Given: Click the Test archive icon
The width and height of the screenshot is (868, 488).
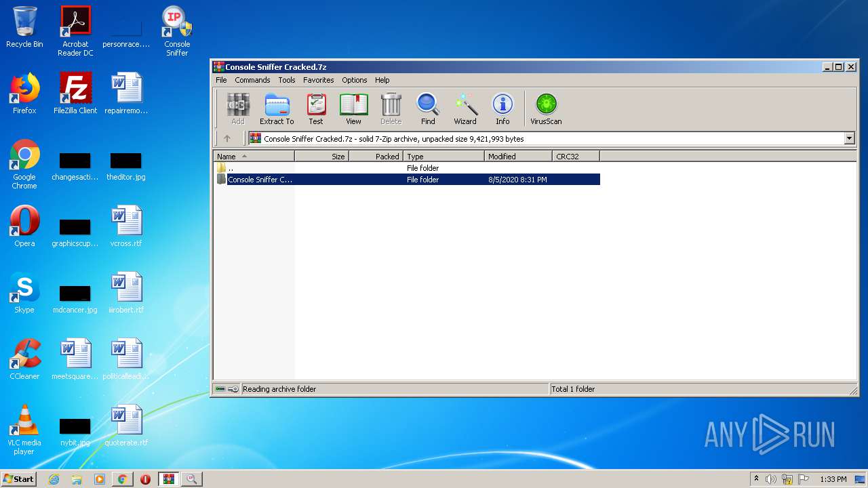Looking at the screenshot, I should 316,109.
